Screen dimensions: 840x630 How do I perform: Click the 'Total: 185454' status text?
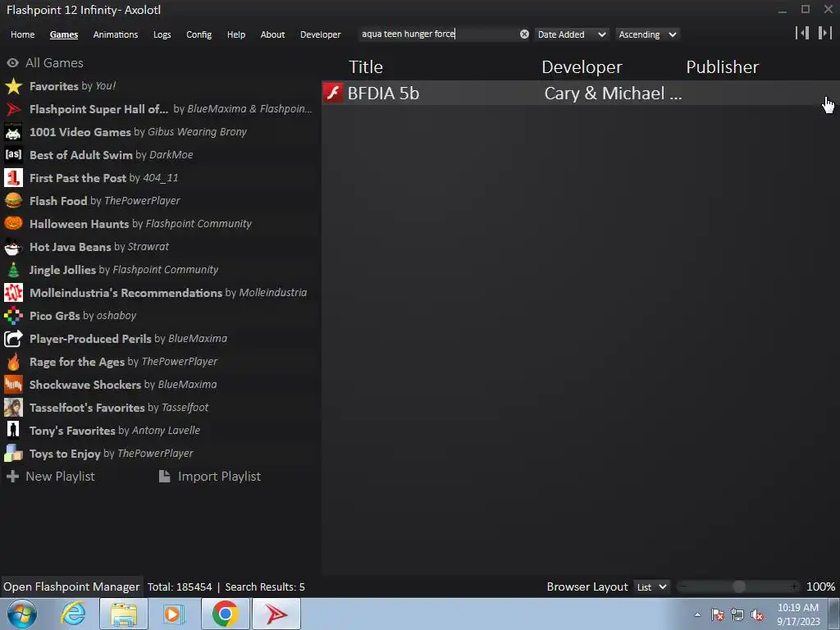pos(180,587)
